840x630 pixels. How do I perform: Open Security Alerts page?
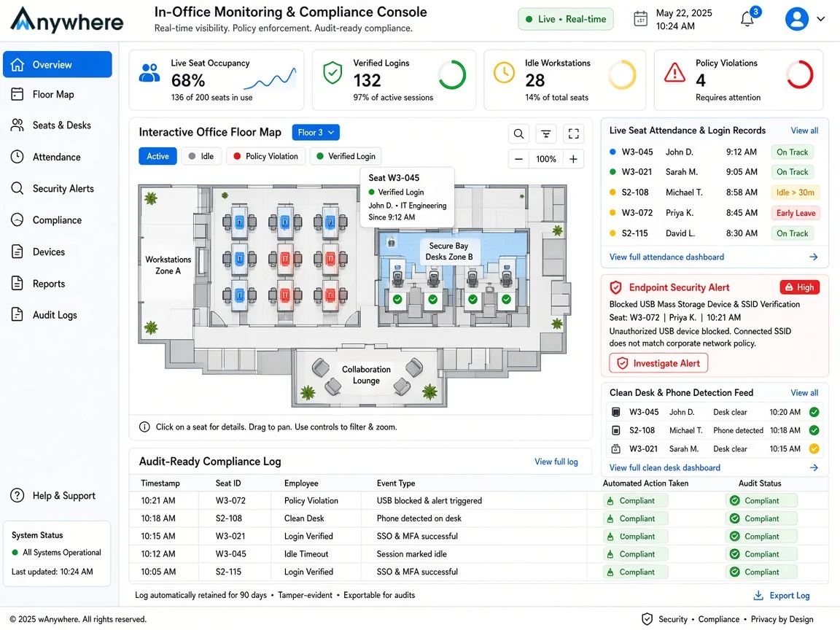pos(58,189)
